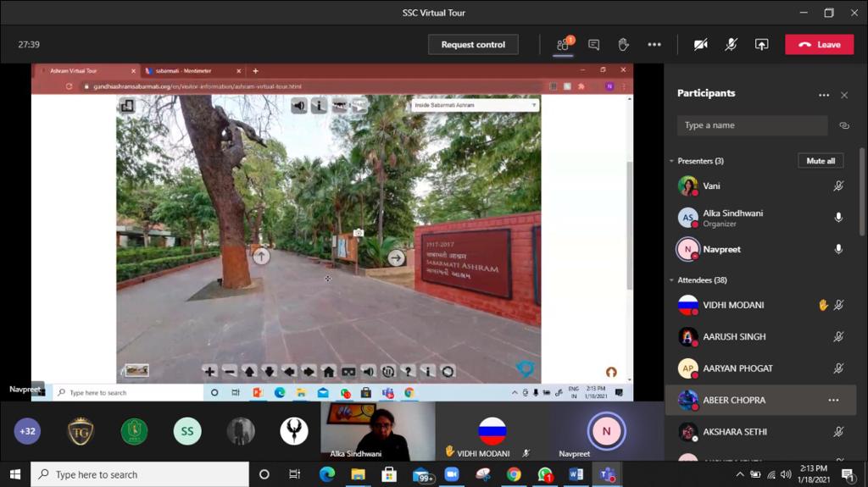The image size is (868, 487).
Task: Click the Request control button
Action: (473, 44)
